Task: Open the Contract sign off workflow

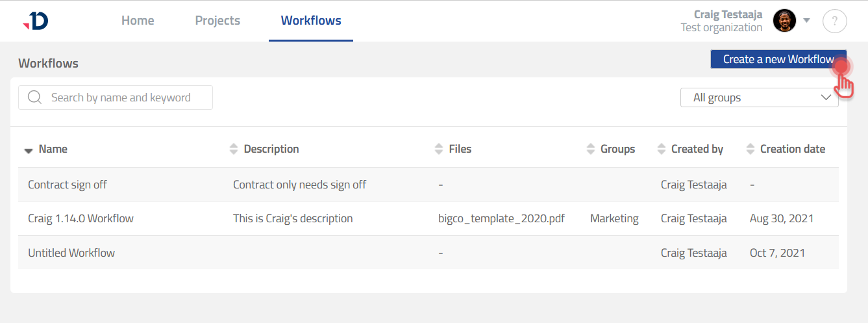Action: point(68,185)
